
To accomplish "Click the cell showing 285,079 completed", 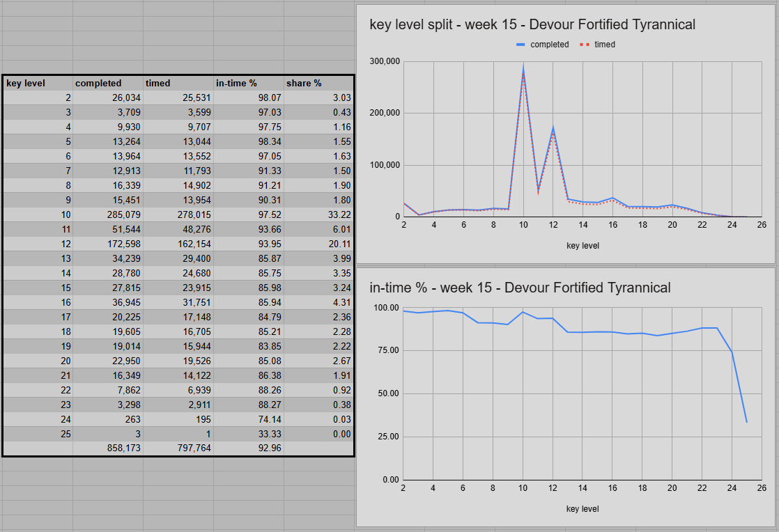I will 108,215.
